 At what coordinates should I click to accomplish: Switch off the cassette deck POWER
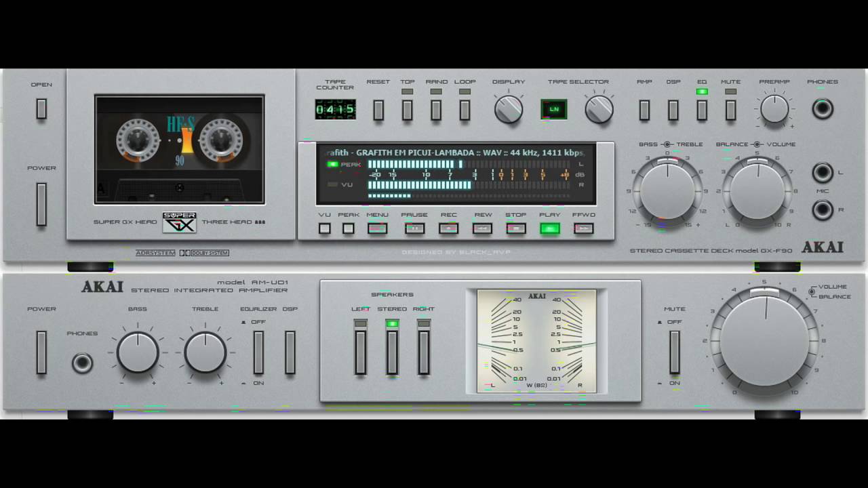coord(41,204)
